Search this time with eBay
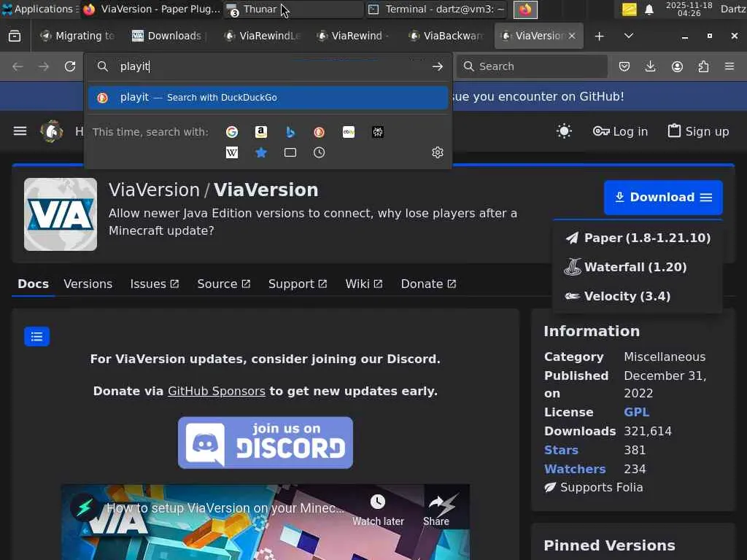The image size is (747, 560). (349, 132)
